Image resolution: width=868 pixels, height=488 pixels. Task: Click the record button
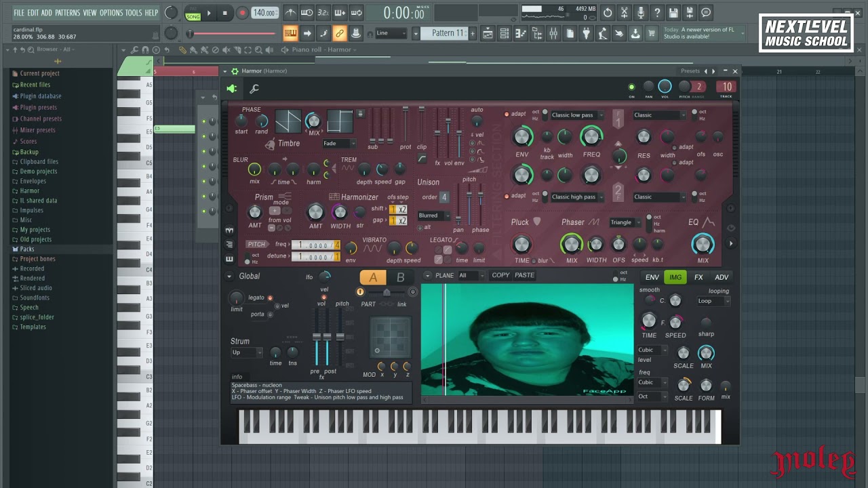[243, 13]
